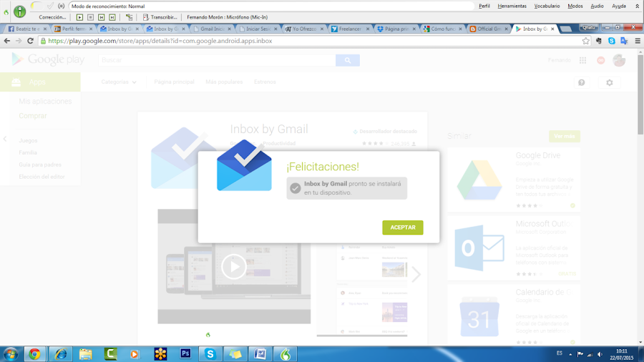
Task: Click the Google Play search button
Action: click(348, 60)
